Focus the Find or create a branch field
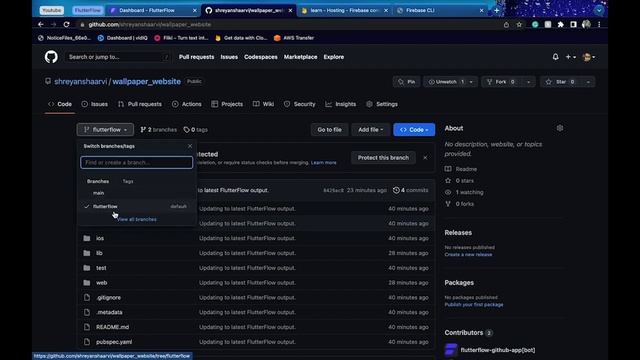This screenshot has width=640, height=360. coord(136,162)
